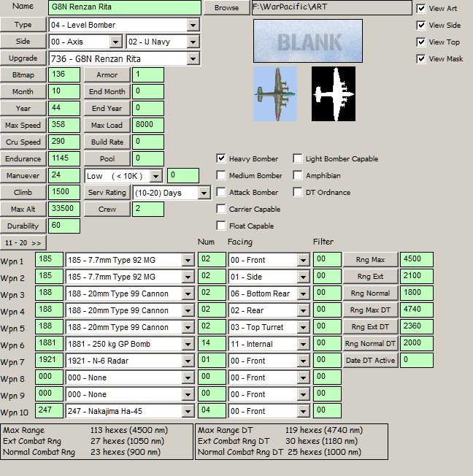Click the Date DT Active button
This screenshot has width=473, height=476.
coord(370,361)
